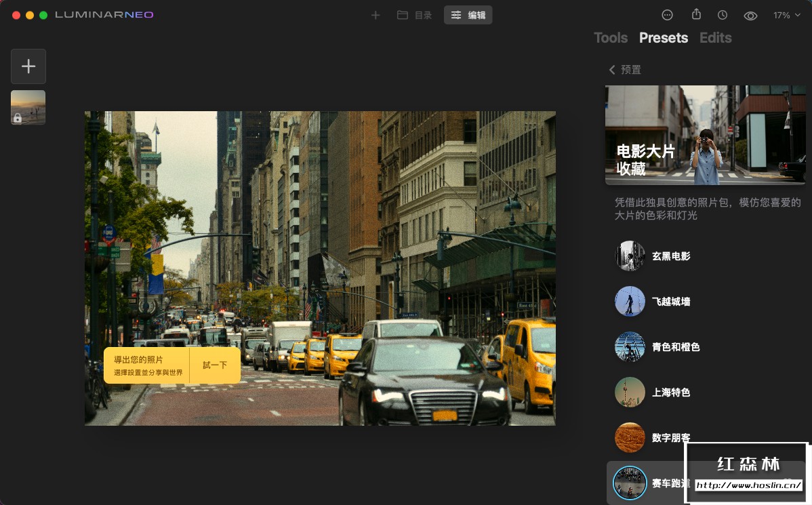Image resolution: width=812 pixels, height=505 pixels.
Task: Choose the 青色和橙色 preset
Action: tap(675, 347)
